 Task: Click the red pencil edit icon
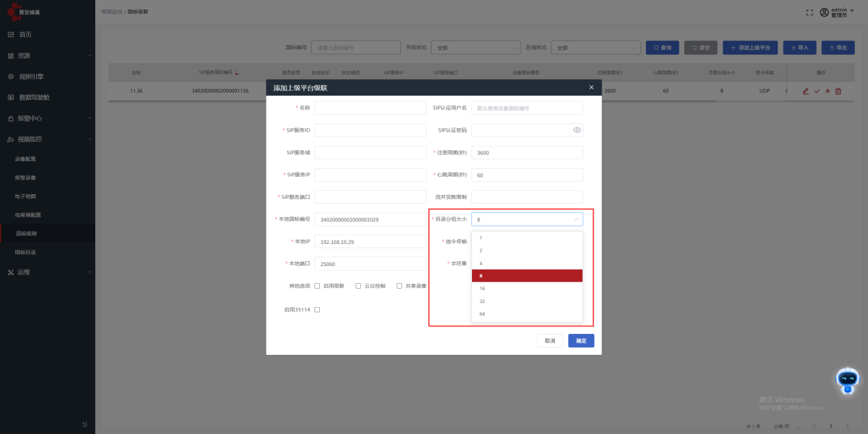pyautogui.click(x=806, y=91)
